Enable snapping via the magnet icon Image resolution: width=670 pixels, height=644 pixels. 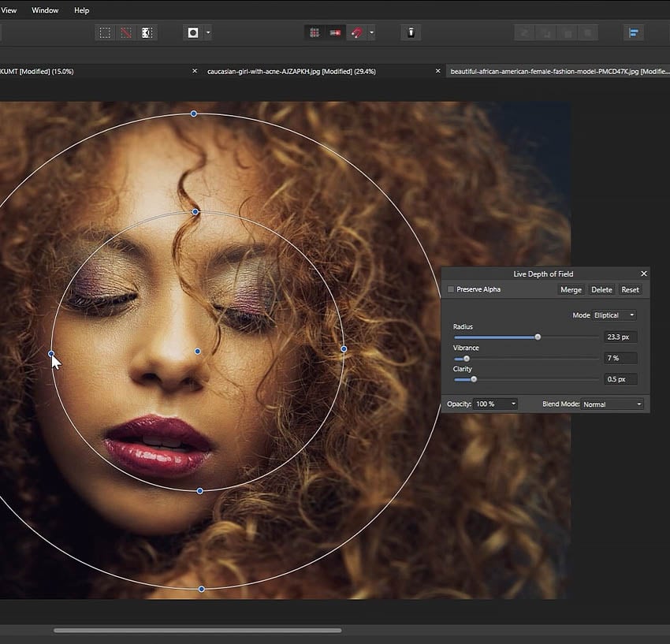click(355, 32)
